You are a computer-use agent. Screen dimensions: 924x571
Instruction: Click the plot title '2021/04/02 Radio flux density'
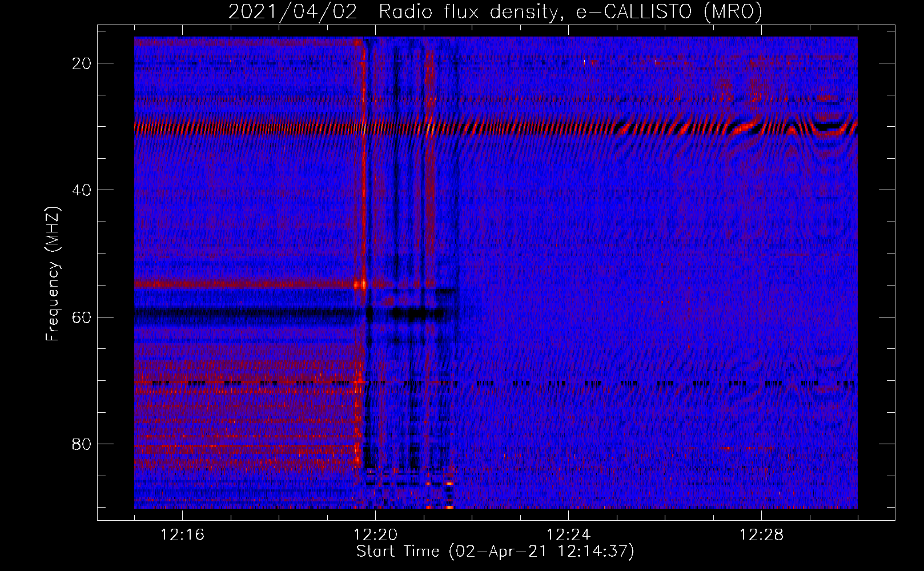coord(495,12)
